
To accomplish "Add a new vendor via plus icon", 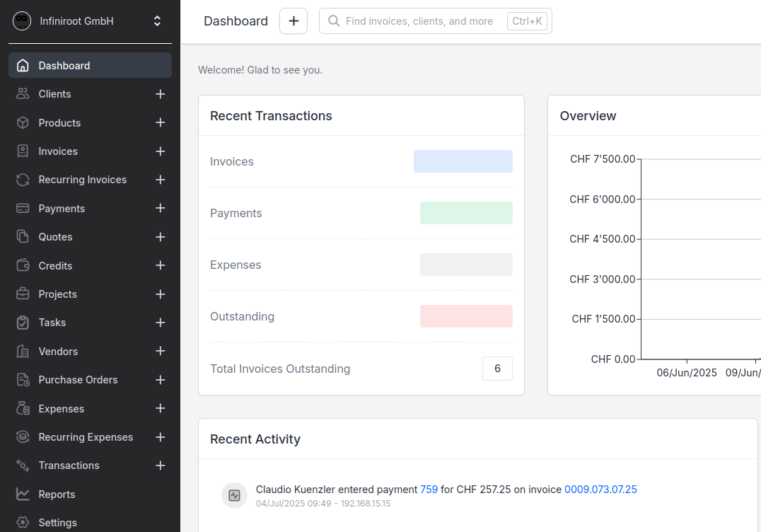I will pyautogui.click(x=160, y=351).
